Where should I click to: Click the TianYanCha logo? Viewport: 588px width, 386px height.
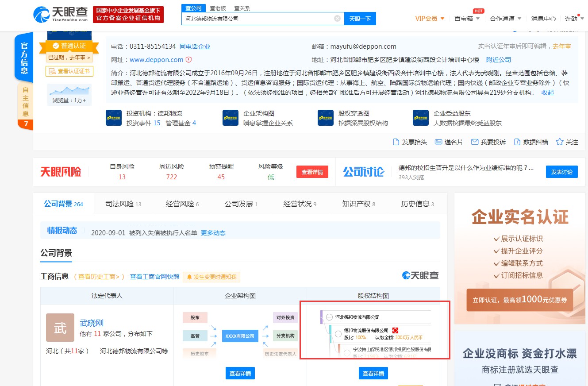61,15
